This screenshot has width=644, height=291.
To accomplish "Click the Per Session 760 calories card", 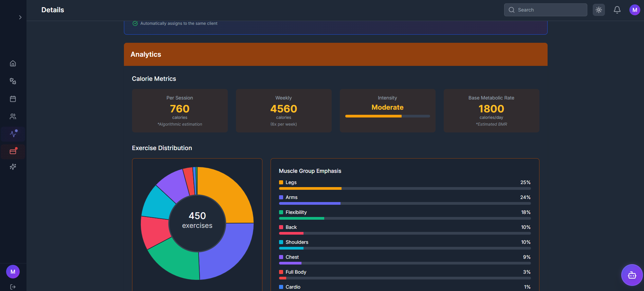I will (180, 111).
